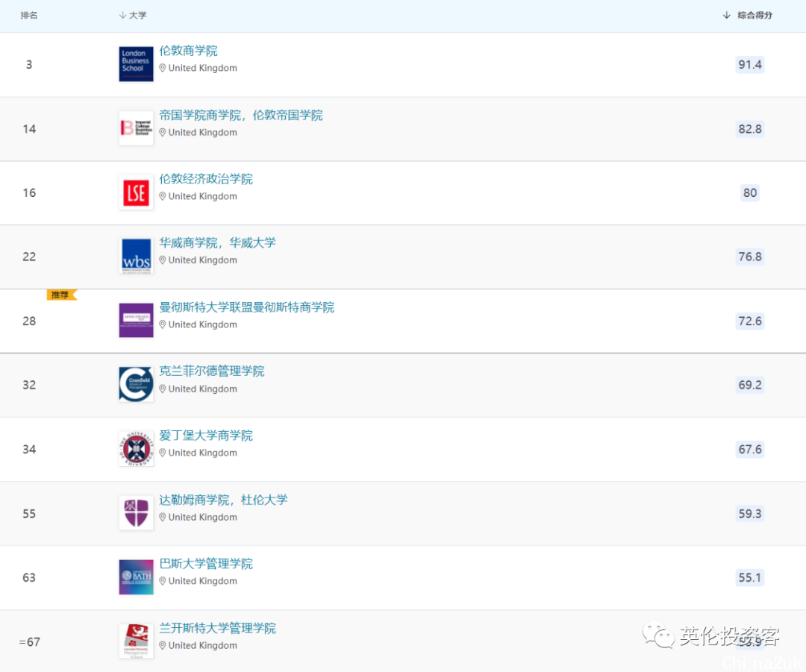Open the 克兰菲尔德管理学院 link

pos(212,371)
